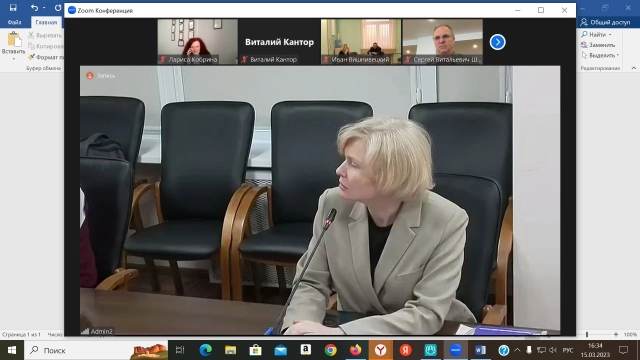640x360 pixels.
Task: Open File Explorer from the taskbar
Action: [x=231, y=350]
